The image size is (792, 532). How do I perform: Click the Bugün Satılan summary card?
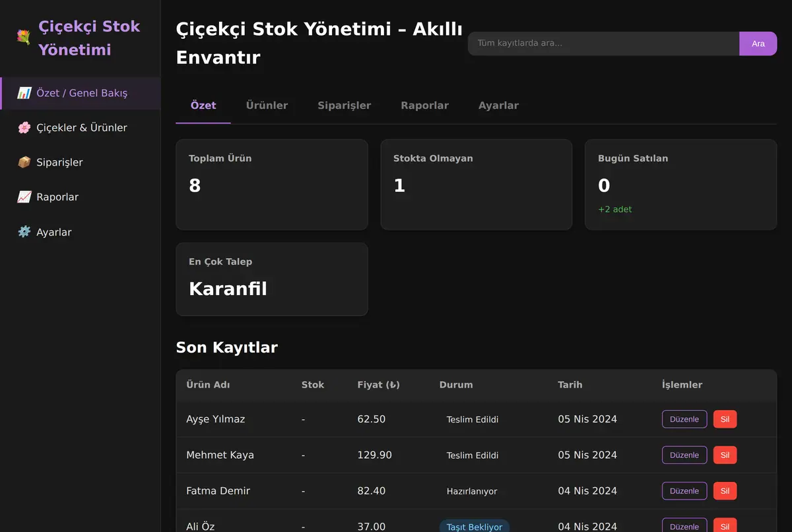coord(681,185)
